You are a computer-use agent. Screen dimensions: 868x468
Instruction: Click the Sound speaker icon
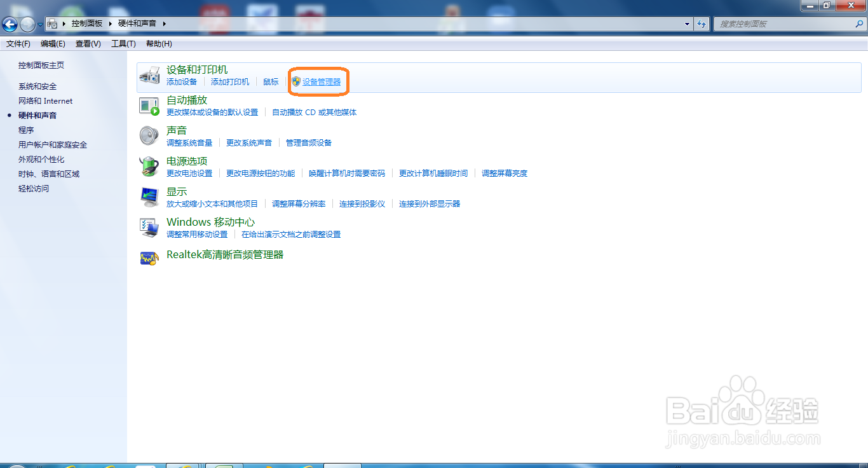click(x=149, y=136)
